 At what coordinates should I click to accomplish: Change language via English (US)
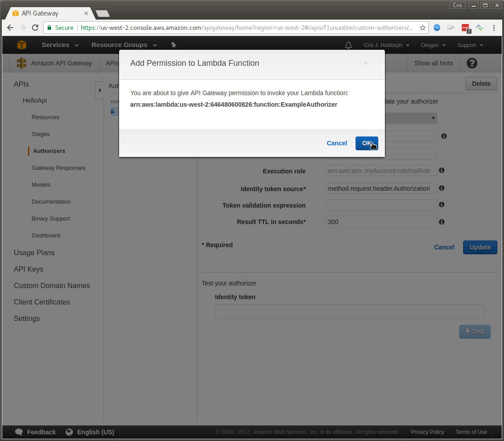pyautogui.click(x=90, y=432)
